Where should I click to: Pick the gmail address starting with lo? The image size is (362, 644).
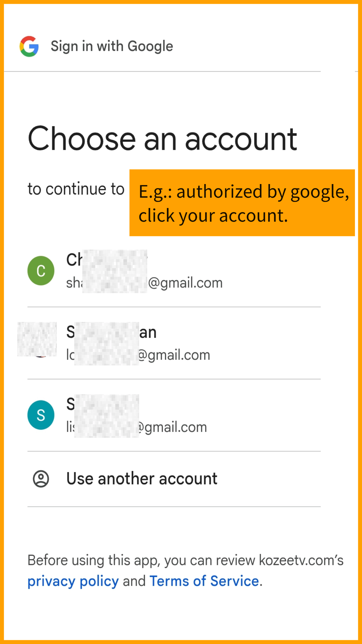[138, 355]
